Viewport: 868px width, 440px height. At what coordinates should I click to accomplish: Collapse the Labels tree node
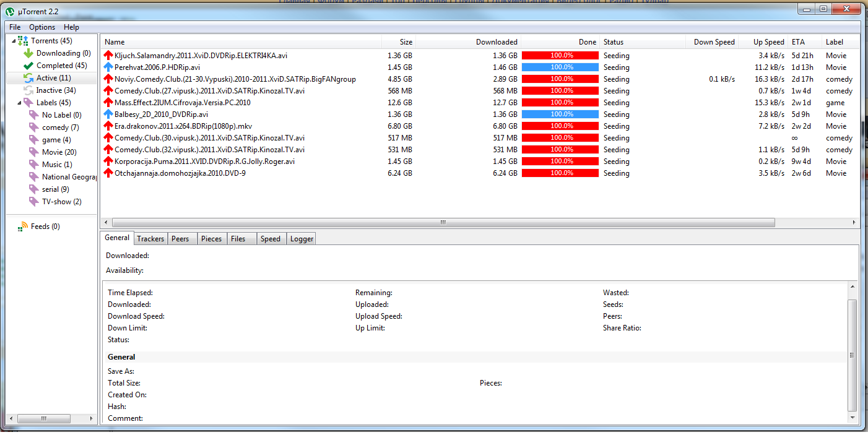pyautogui.click(x=19, y=103)
